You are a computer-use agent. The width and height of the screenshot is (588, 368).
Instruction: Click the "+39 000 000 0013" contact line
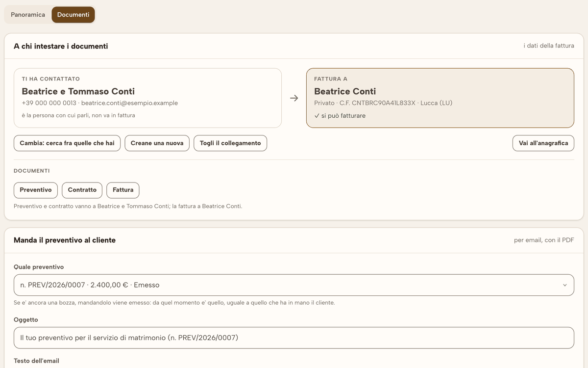[100, 103]
